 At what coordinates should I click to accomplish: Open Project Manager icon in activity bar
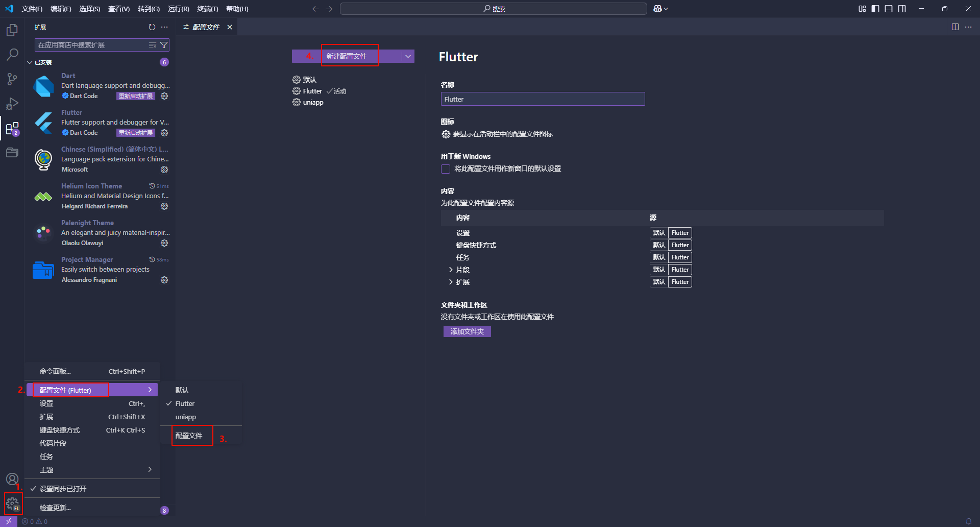[x=12, y=153]
